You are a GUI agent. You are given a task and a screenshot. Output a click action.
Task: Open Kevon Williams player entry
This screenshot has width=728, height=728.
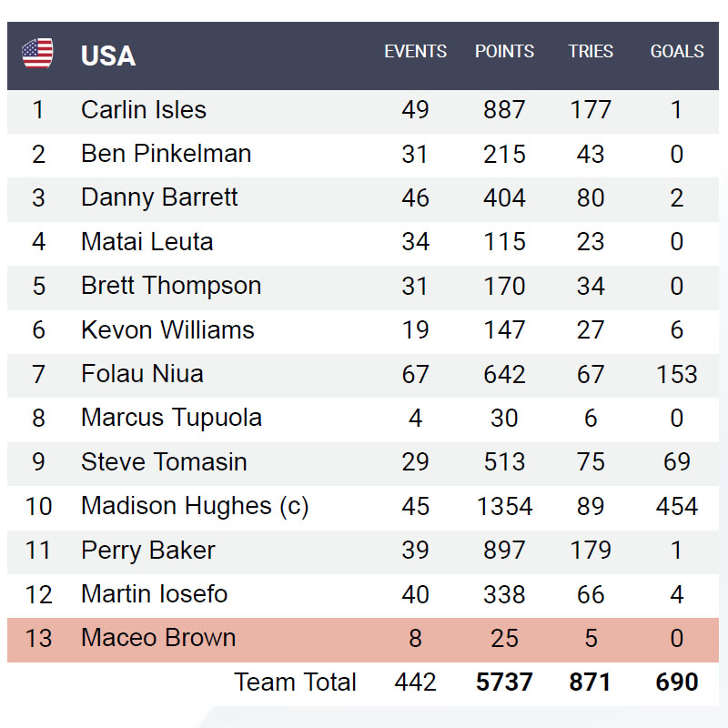click(x=167, y=329)
